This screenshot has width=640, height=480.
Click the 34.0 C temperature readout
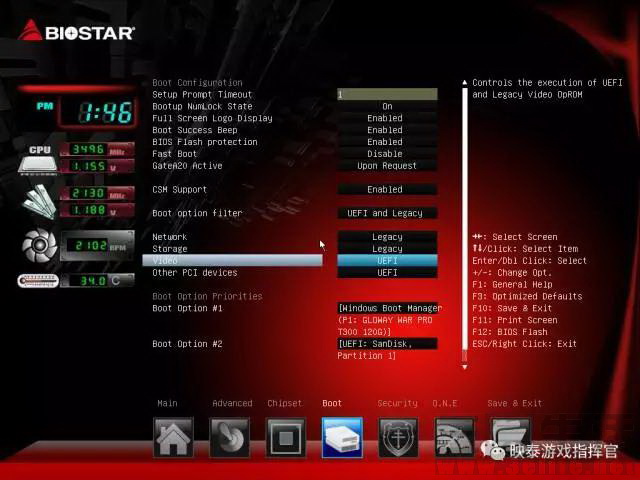pyautogui.click(x=97, y=281)
